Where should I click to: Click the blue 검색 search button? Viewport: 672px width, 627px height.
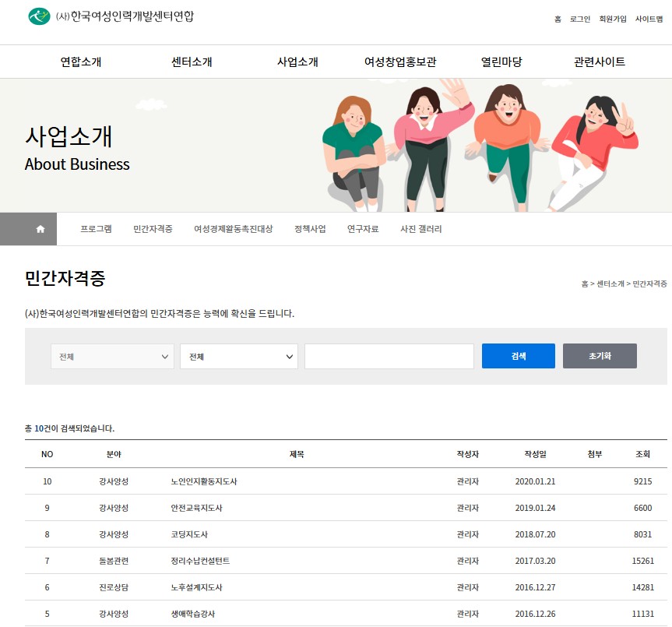coord(518,356)
